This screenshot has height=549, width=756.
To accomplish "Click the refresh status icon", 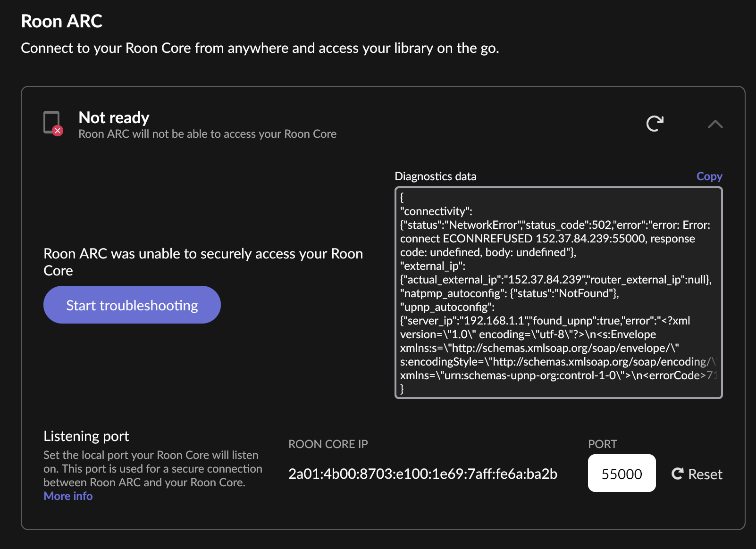I will point(655,124).
